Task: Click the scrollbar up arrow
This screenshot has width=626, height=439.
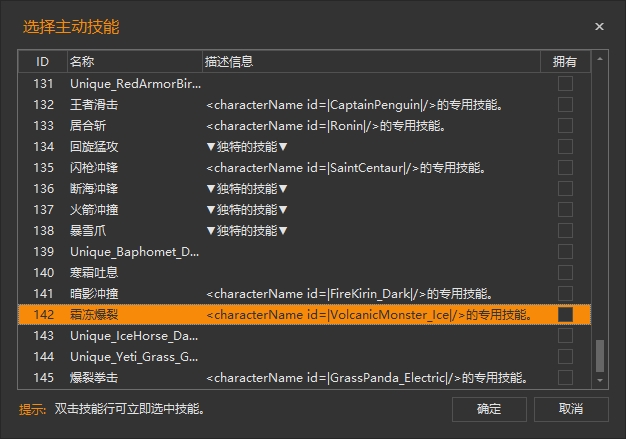Action: pyautogui.click(x=600, y=59)
